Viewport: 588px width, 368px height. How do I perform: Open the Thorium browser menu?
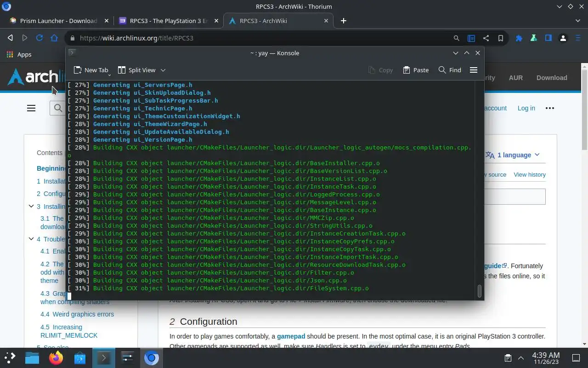click(578, 38)
